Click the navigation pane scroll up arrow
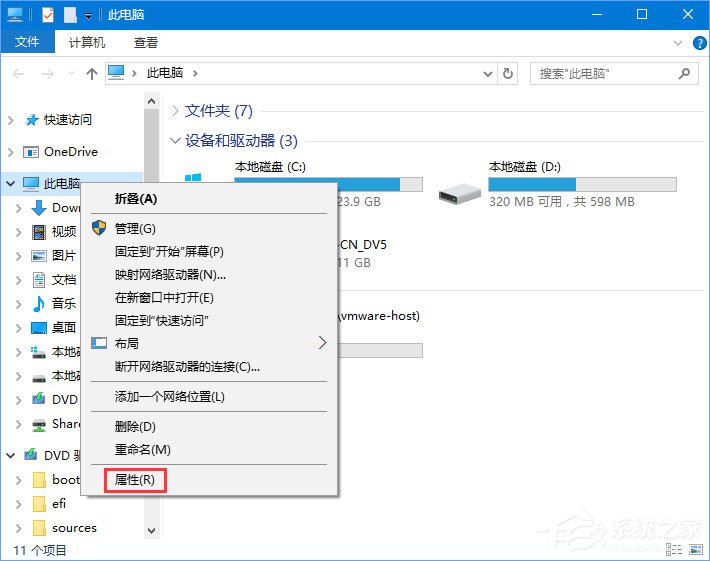 pos(152,101)
